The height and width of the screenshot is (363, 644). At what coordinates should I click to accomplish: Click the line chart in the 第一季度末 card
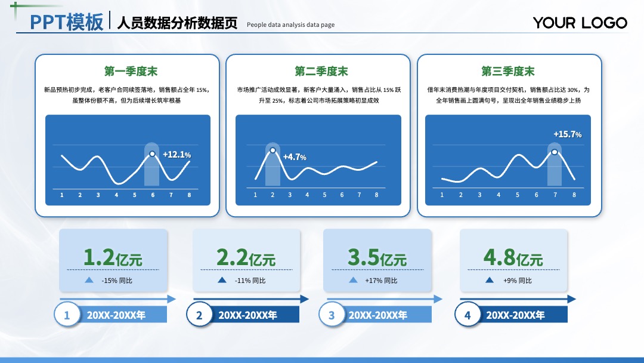(x=128, y=160)
